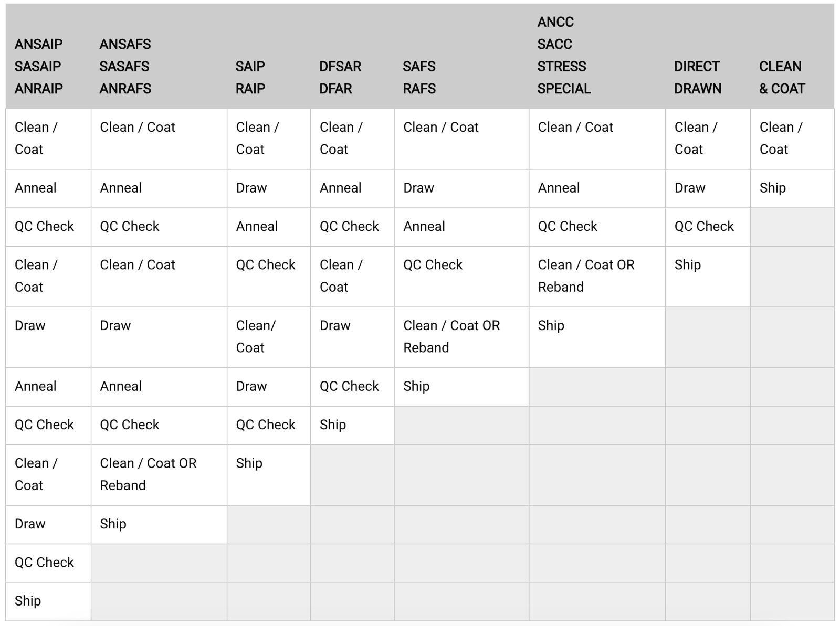Select Ship in the SAFS RAFS column
The image size is (840, 626).
pos(416,386)
